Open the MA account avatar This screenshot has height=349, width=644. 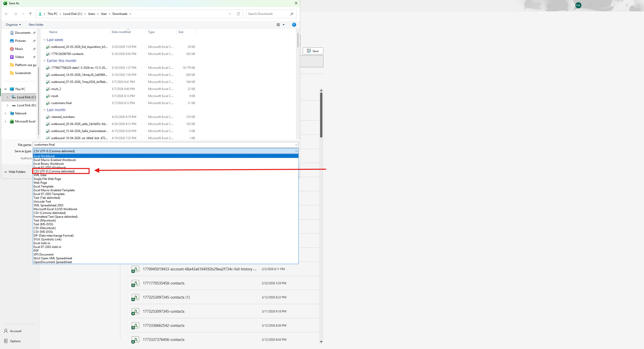tap(578, 5)
